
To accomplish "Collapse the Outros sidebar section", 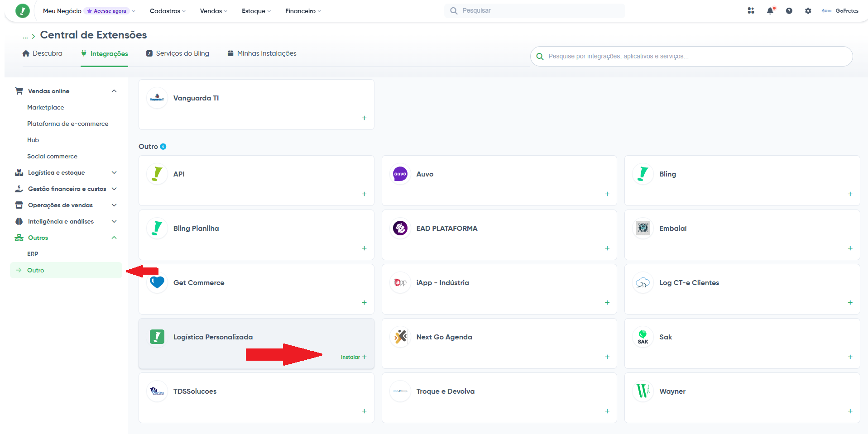I will coord(114,238).
